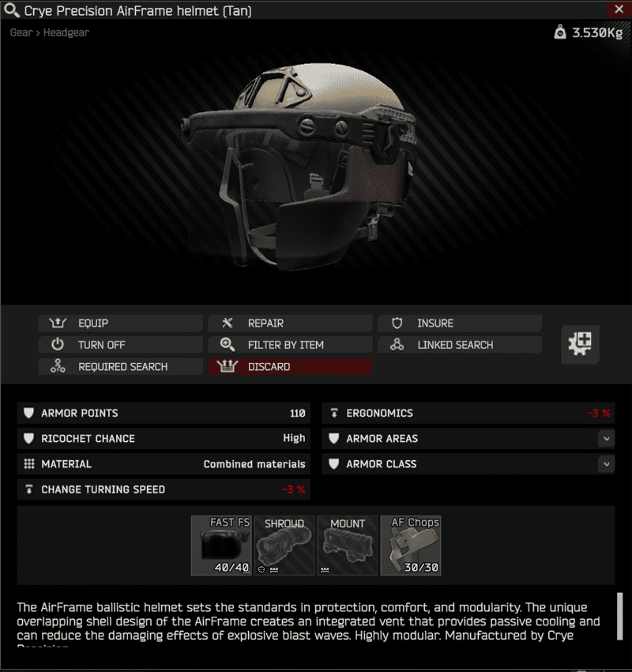Click the red DISCARD button
The width and height of the screenshot is (632, 672).
point(290,366)
